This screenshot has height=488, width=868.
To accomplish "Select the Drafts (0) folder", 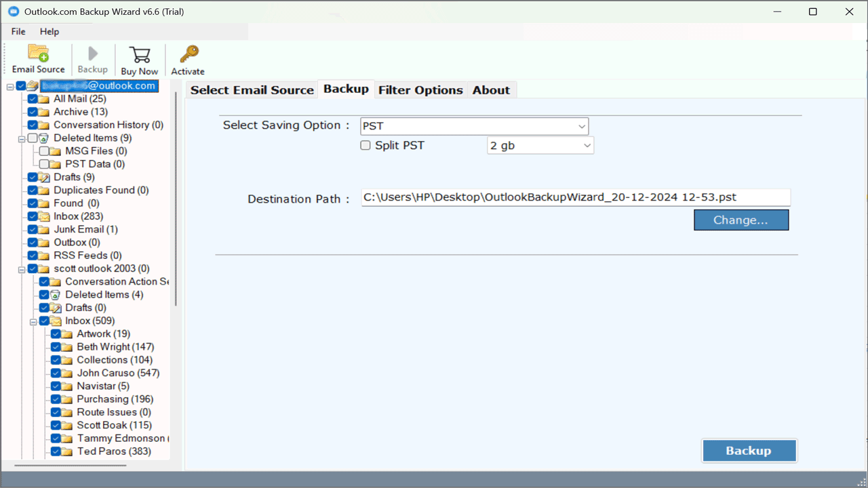I will pyautogui.click(x=86, y=308).
